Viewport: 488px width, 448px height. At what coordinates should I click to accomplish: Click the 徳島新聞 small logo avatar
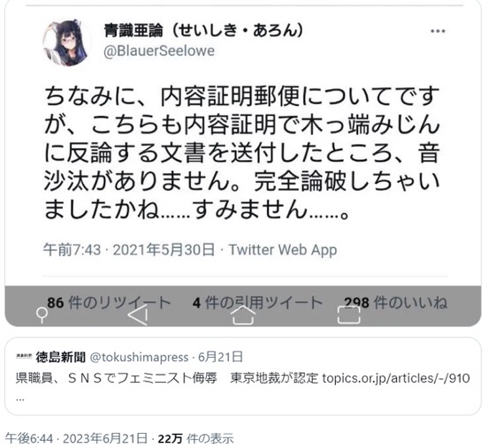click(x=24, y=356)
